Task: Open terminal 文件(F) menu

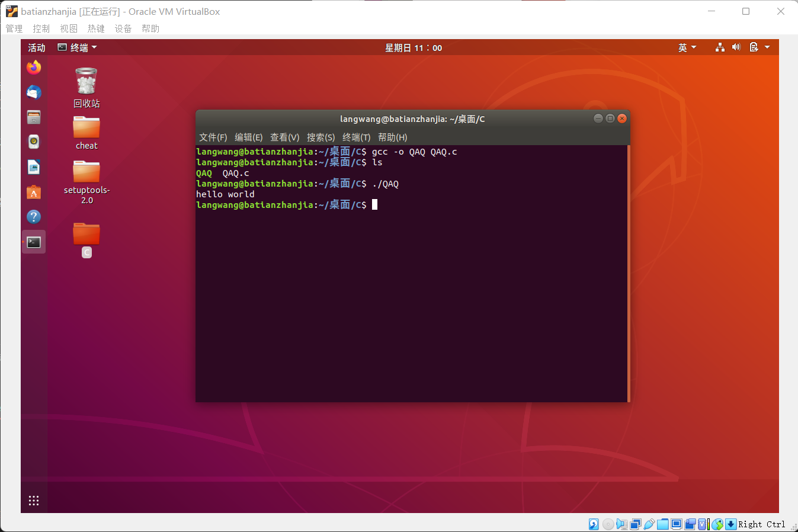Action: coord(213,137)
